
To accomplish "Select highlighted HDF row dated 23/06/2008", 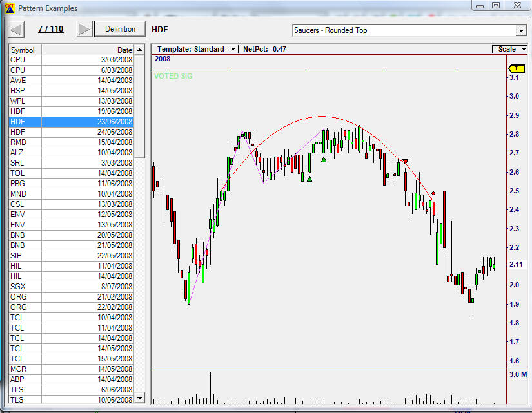I will [x=71, y=122].
